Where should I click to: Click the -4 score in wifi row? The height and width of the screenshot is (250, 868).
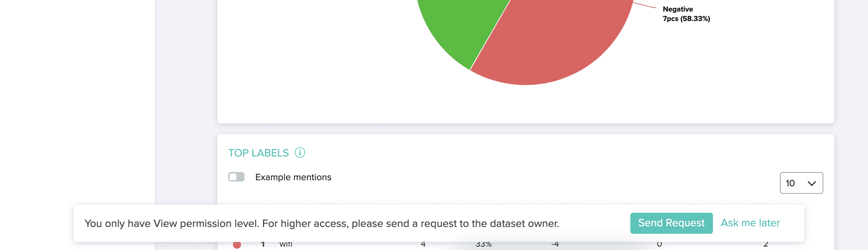(x=555, y=244)
